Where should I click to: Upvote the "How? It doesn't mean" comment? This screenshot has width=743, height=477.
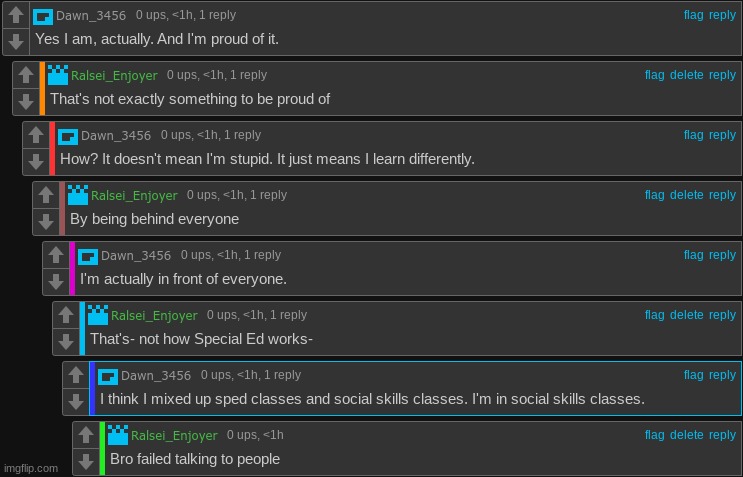(x=36, y=135)
